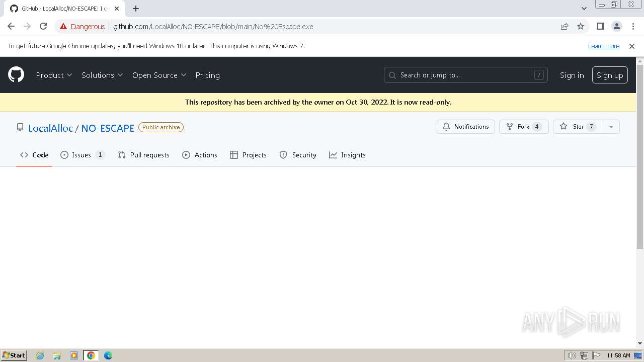The height and width of the screenshot is (362, 644).
Task: Open a new tab with the plus icon
Action: pyautogui.click(x=136, y=9)
